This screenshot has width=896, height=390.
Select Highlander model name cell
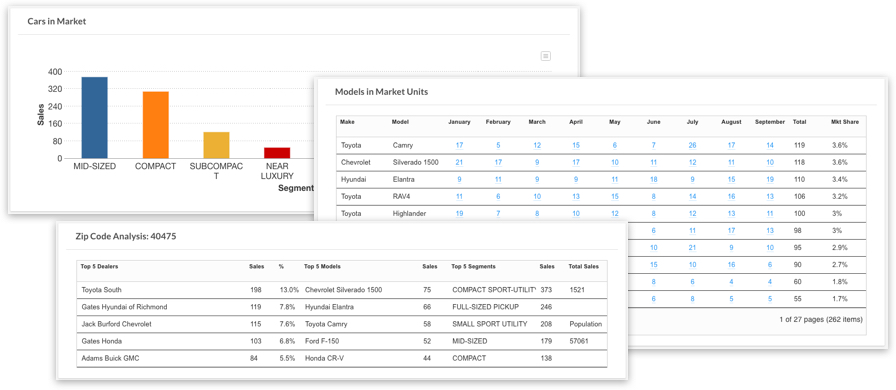point(409,214)
